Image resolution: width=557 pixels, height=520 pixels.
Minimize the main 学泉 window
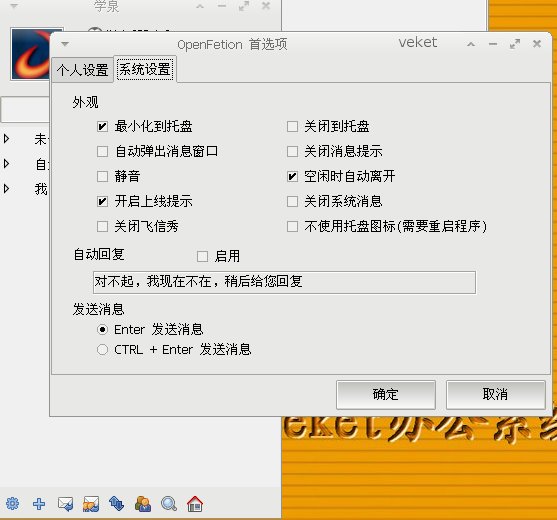pos(222,6)
